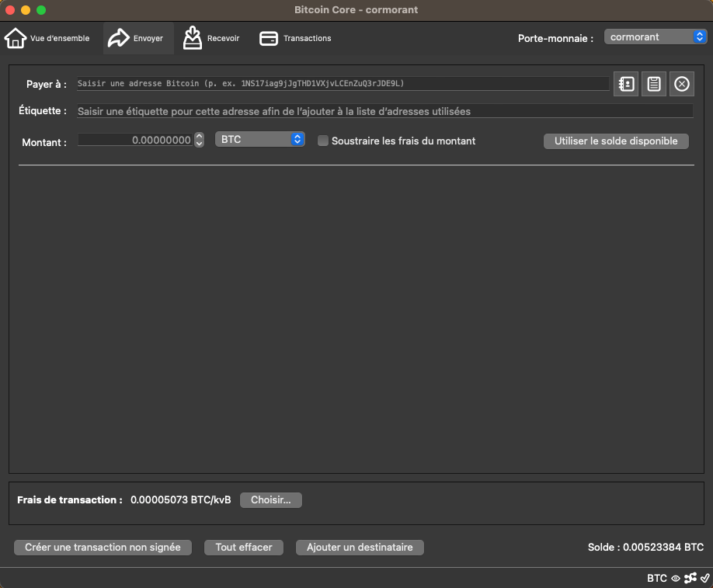Click the Montant amount stepper arrows

(200, 140)
